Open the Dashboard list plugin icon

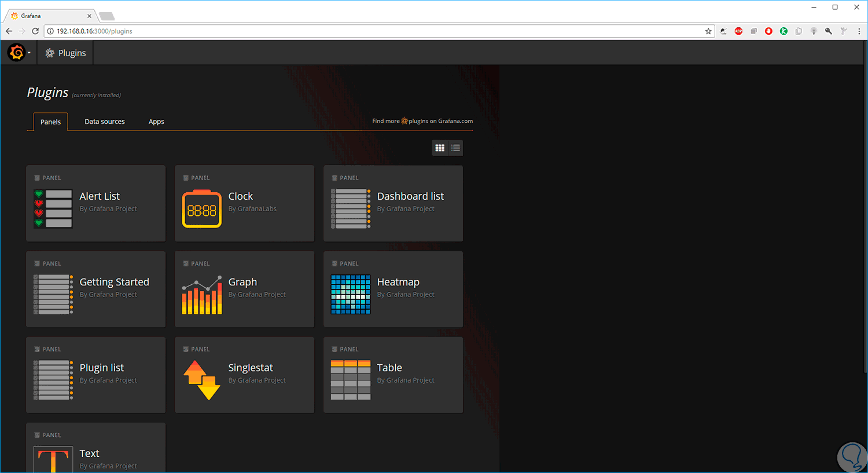(x=351, y=208)
